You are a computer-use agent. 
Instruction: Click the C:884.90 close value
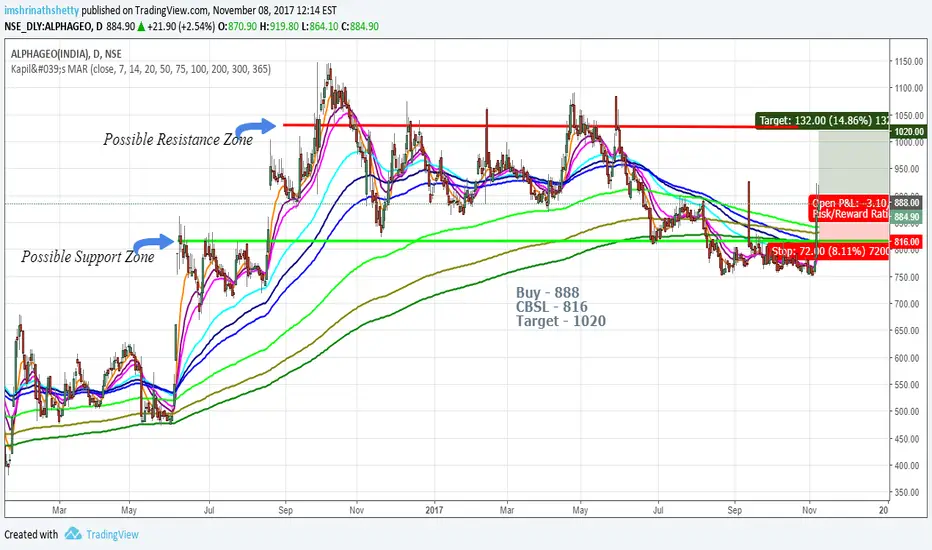click(360, 26)
